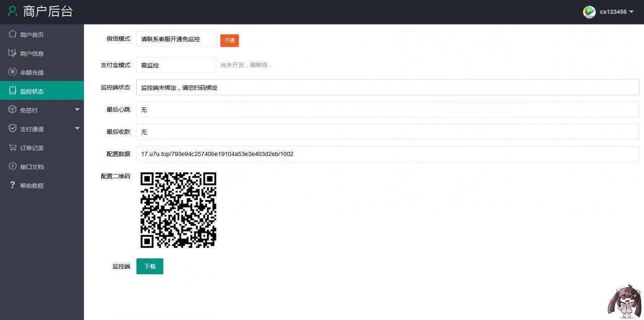Open the 帮助教程 help tutorial icon
The height and width of the screenshot is (320, 644).
[x=14, y=185]
